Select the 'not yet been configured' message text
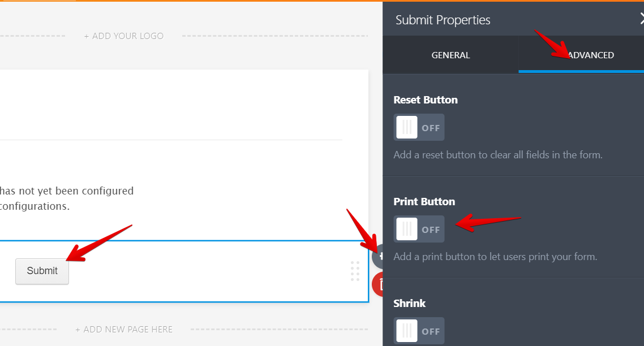The image size is (644, 346). pos(67,191)
